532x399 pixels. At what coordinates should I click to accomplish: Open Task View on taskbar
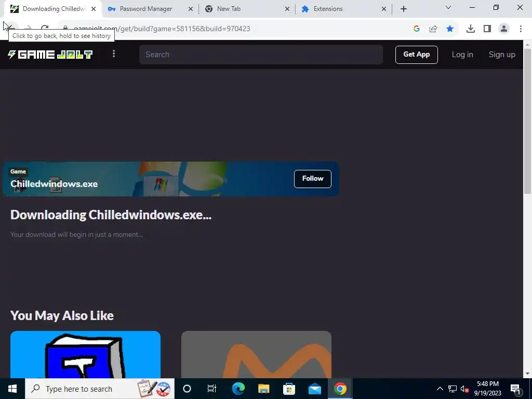212,389
